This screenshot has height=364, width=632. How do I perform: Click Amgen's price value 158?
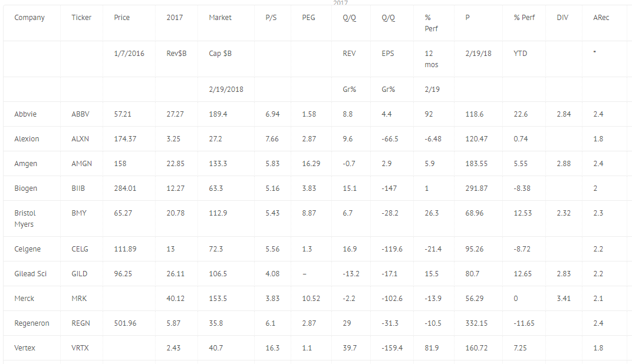[120, 164]
